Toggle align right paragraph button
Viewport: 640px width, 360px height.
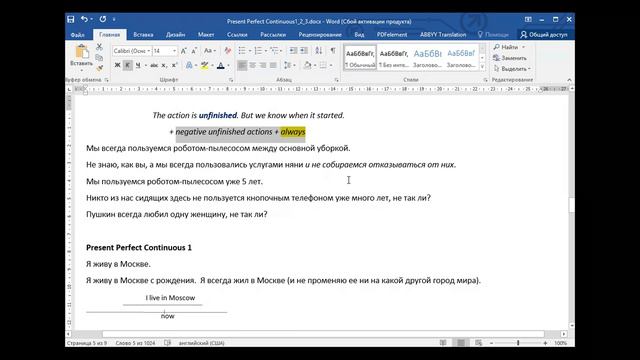[x=263, y=65]
